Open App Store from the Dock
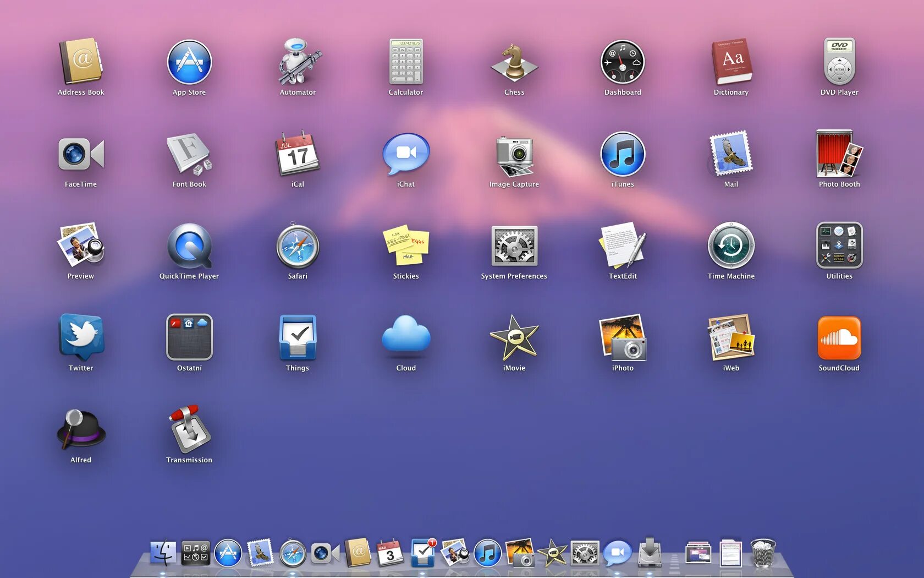The image size is (924, 578). point(228,553)
